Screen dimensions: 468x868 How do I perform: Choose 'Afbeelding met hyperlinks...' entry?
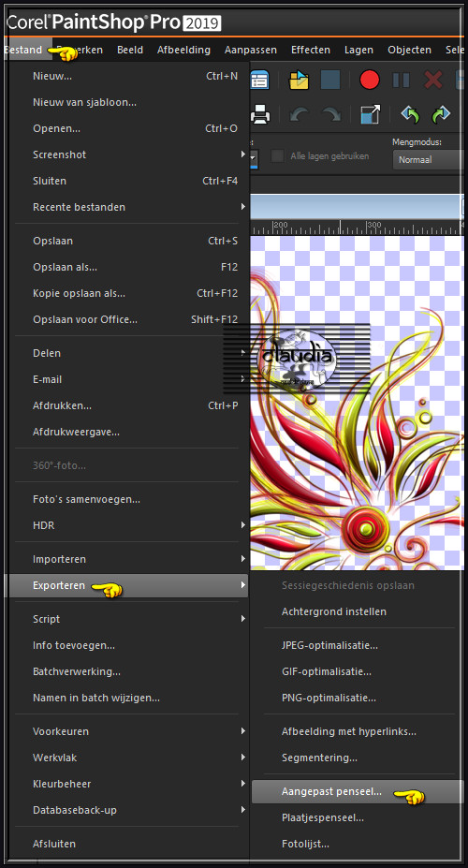[x=358, y=731]
